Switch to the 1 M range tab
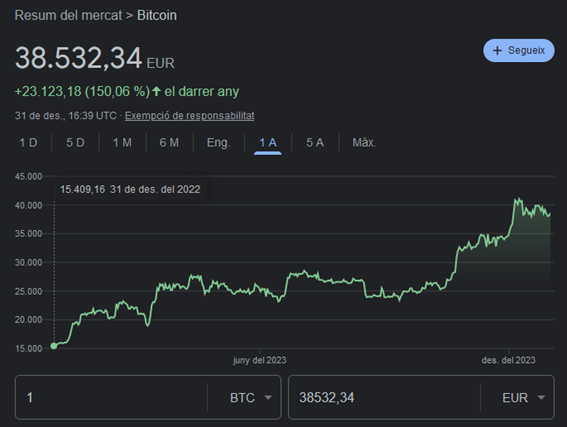The image size is (567, 427). click(122, 142)
